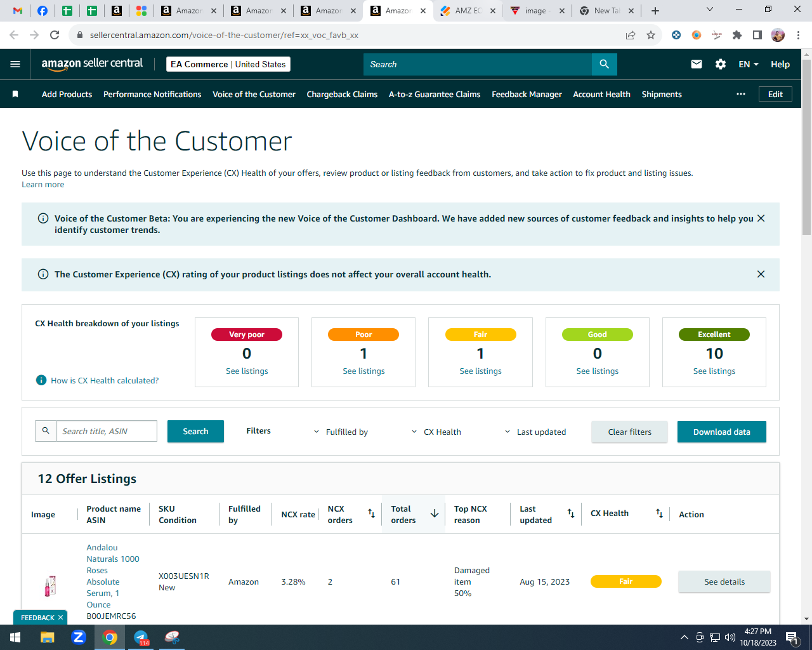
Task: Open A-to-z Guarantee Claims
Action: [x=435, y=94]
